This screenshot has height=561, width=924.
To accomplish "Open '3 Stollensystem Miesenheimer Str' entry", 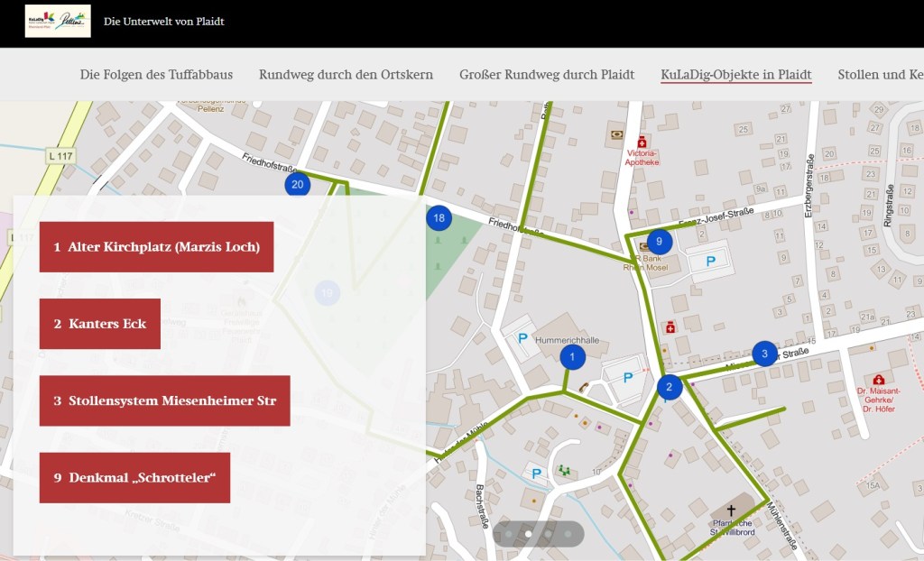I will [x=164, y=400].
